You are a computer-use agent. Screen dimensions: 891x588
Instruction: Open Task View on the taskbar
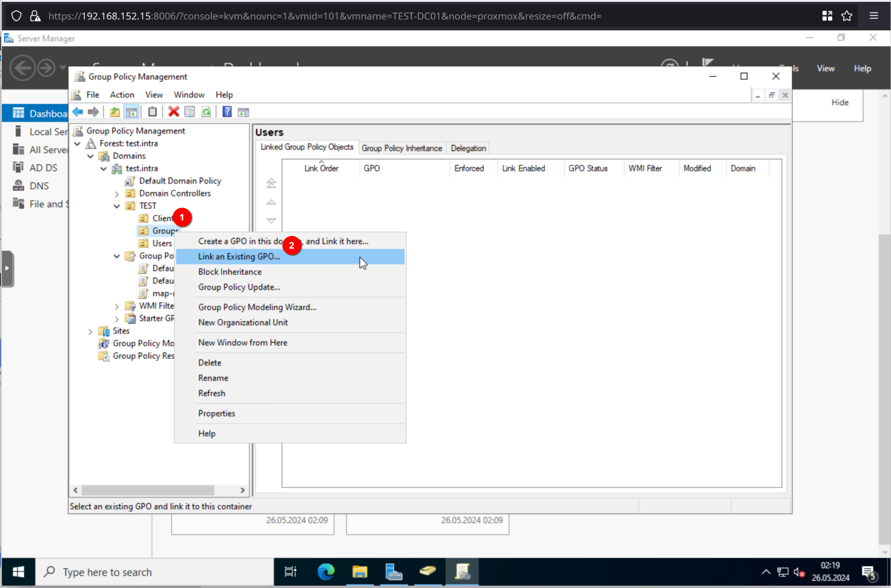pos(290,572)
